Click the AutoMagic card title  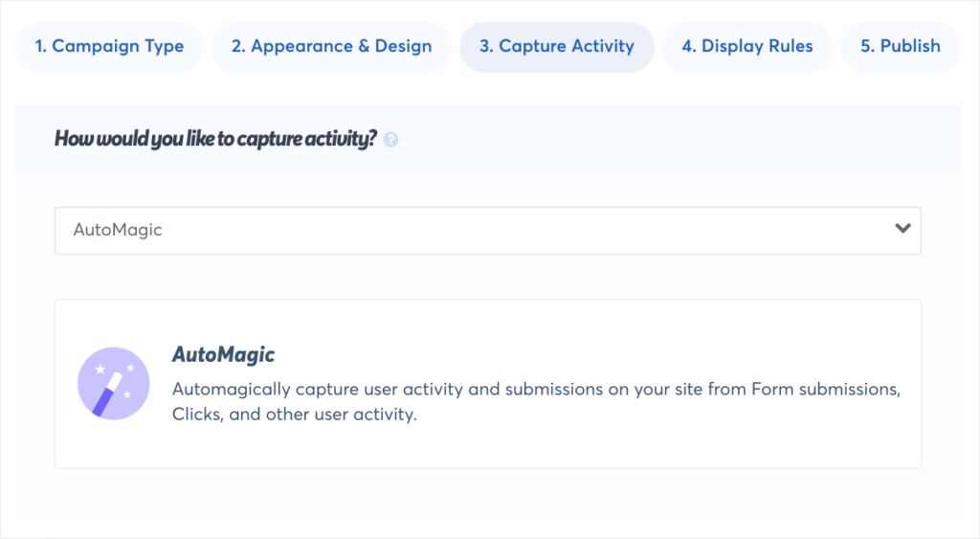click(223, 354)
